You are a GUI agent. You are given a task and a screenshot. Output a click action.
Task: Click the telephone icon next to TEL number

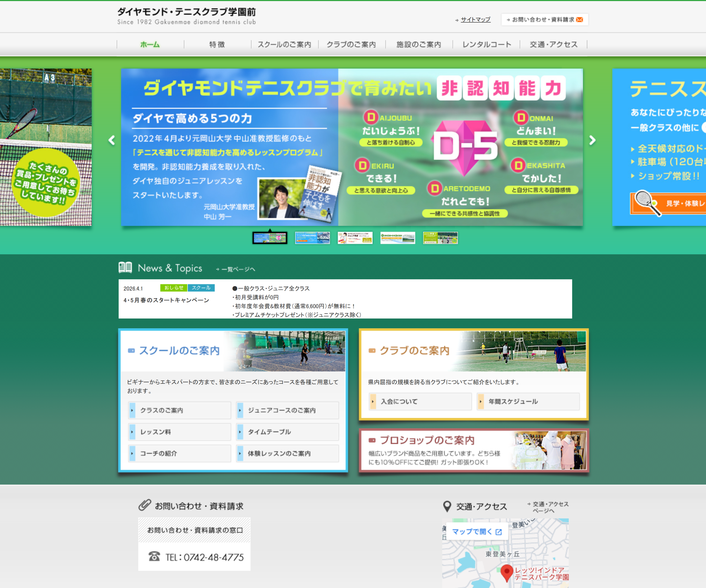click(x=154, y=556)
